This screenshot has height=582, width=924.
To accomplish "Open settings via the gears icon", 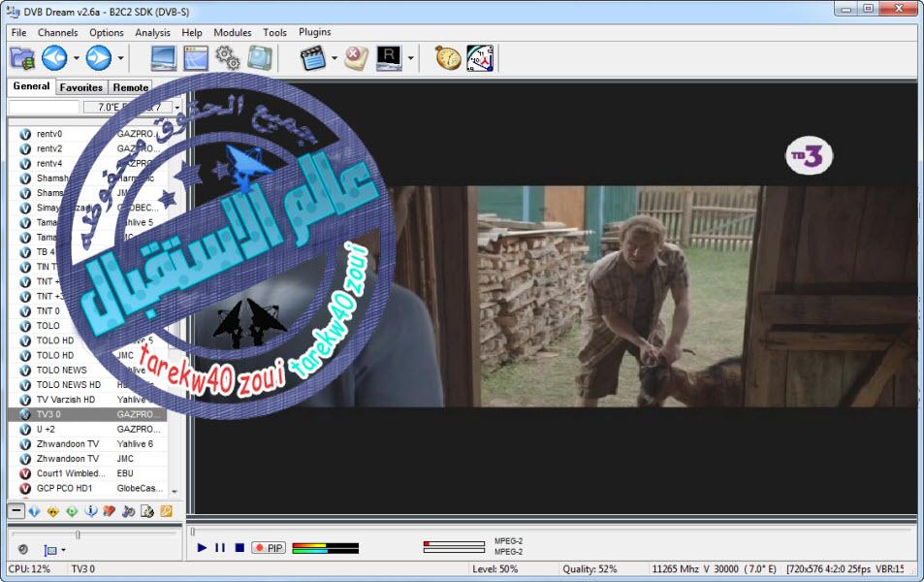I will click(x=228, y=58).
